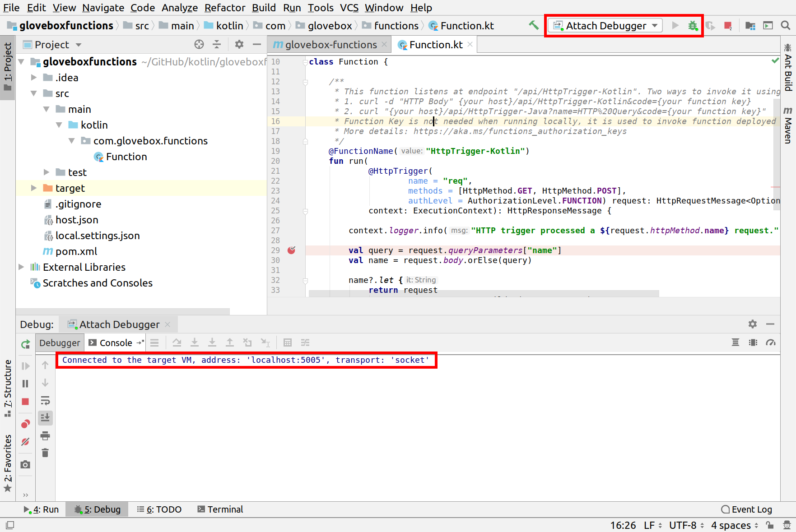The width and height of the screenshot is (796, 532).
Task: Expand the test folder
Action: [x=47, y=172]
